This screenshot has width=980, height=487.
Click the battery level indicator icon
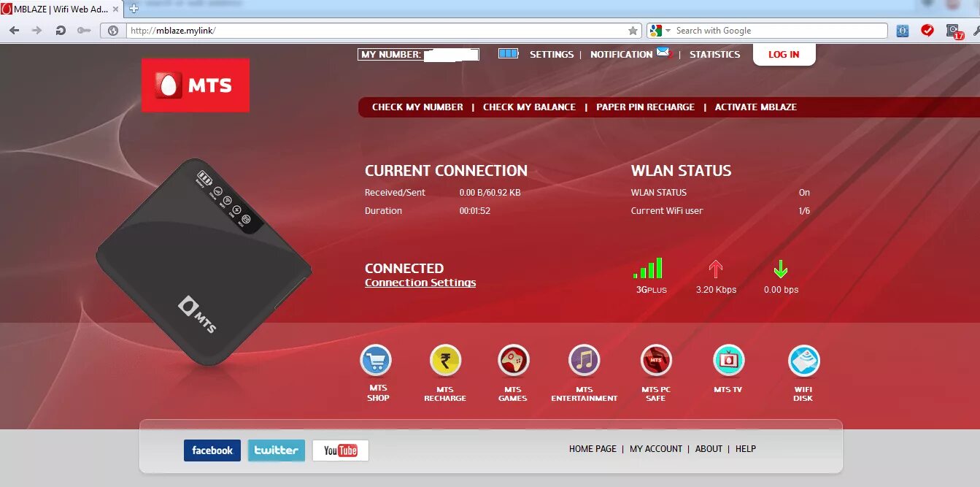click(509, 54)
